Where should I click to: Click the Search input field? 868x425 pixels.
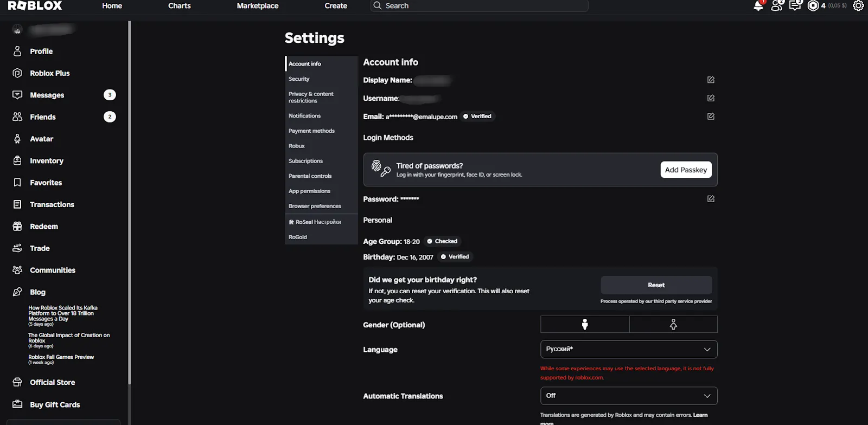click(x=479, y=6)
